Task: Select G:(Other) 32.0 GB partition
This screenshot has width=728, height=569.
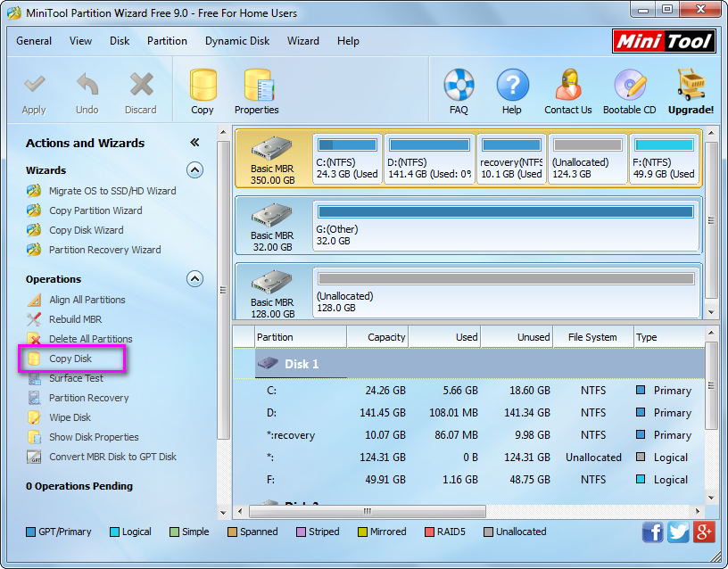Action: tap(506, 226)
